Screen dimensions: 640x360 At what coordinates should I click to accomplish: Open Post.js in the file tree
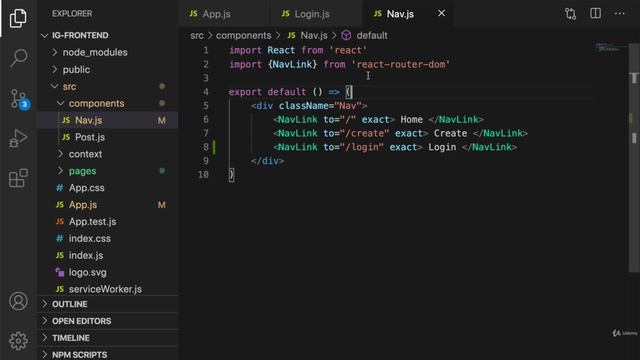pyautogui.click(x=108, y=137)
